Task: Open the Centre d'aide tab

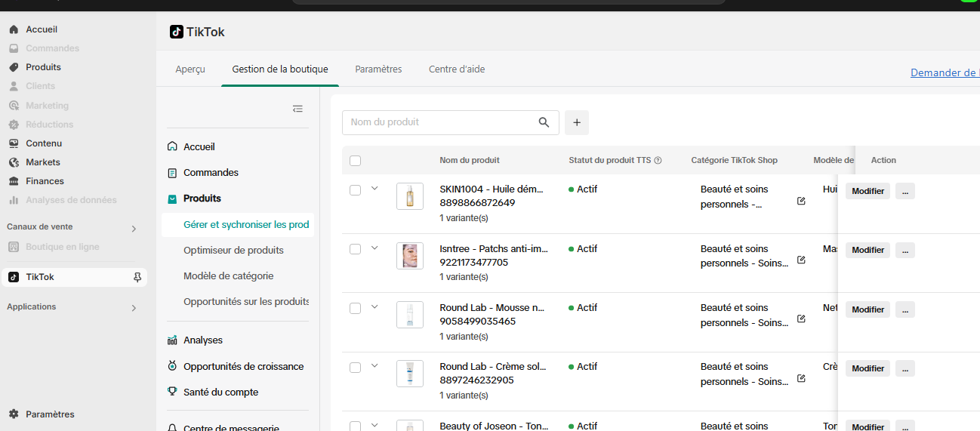Action: click(x=457, y=69)
